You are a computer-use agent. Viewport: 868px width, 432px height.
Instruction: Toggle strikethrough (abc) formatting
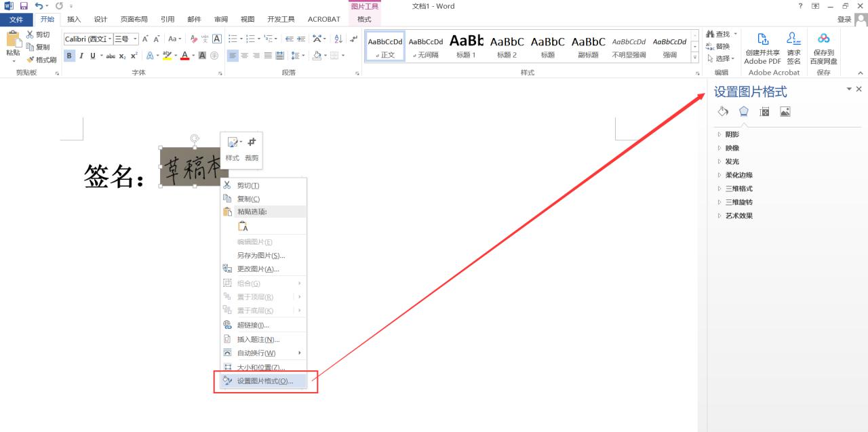(111, 56)
